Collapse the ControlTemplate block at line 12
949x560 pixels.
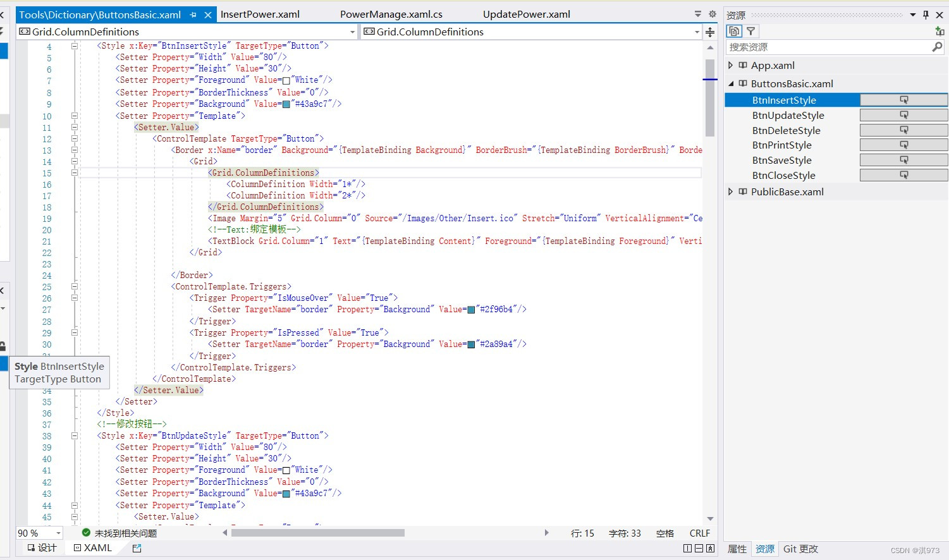click(x=74, y=138)
